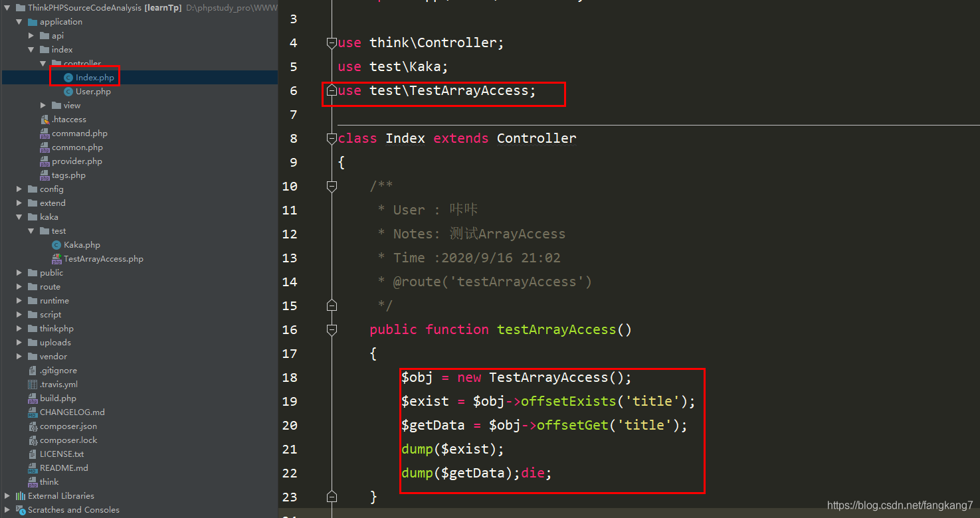Click 'dump($exist);' statement on line 21
Viewport: 980px width, 518px height.
pyautogui.click(x=453, y=450)
